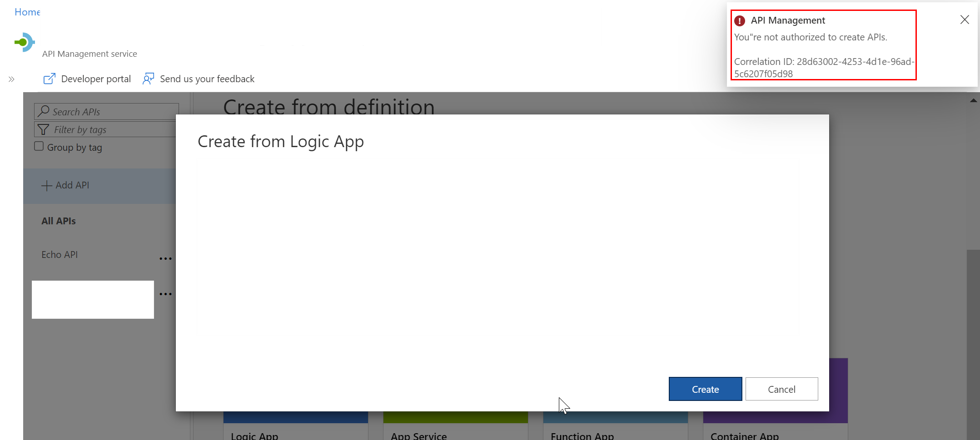
Task: Click the Search APIs input field
Action: pyautogui.click(x=106, y=112)
